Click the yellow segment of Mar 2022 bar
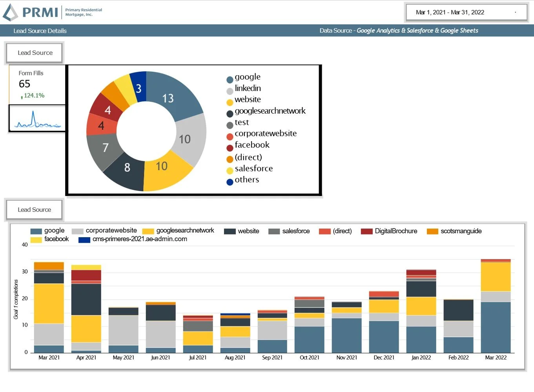534x392 pixels. [496, 277]
